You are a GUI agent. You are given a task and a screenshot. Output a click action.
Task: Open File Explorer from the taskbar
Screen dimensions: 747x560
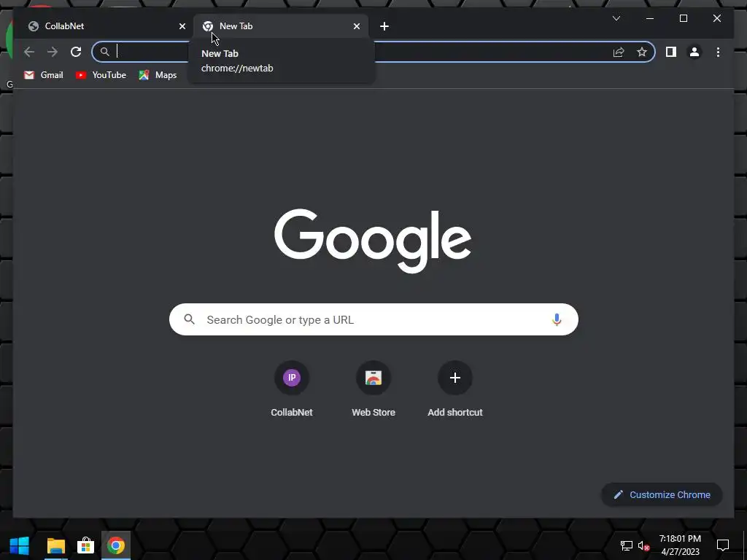pos(55,545)
